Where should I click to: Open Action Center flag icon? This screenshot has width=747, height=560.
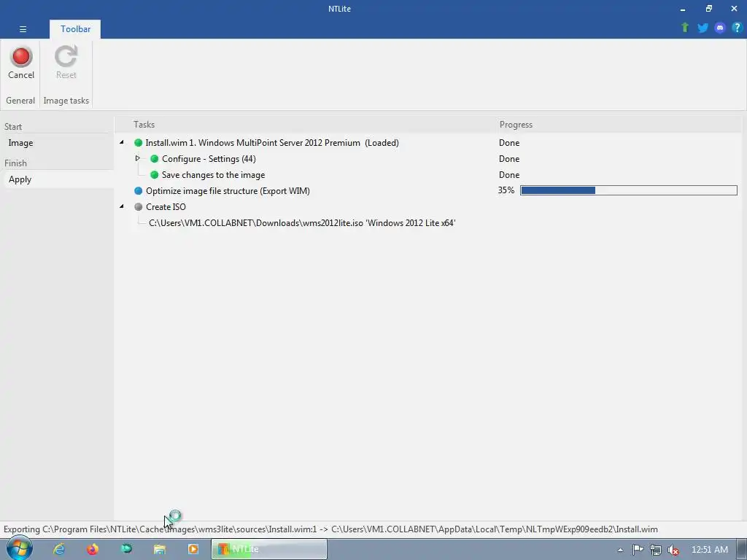pyautogui.click(x=638, y=550)
